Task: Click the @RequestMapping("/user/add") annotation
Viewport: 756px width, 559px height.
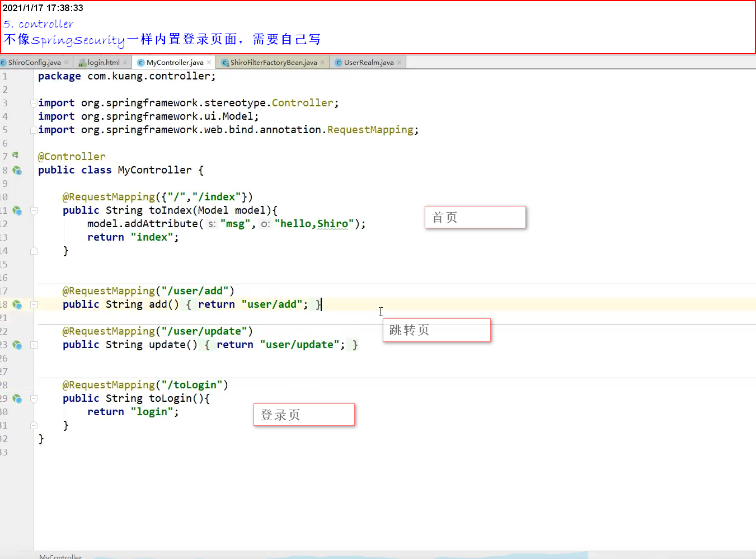Action: (148, 291)
